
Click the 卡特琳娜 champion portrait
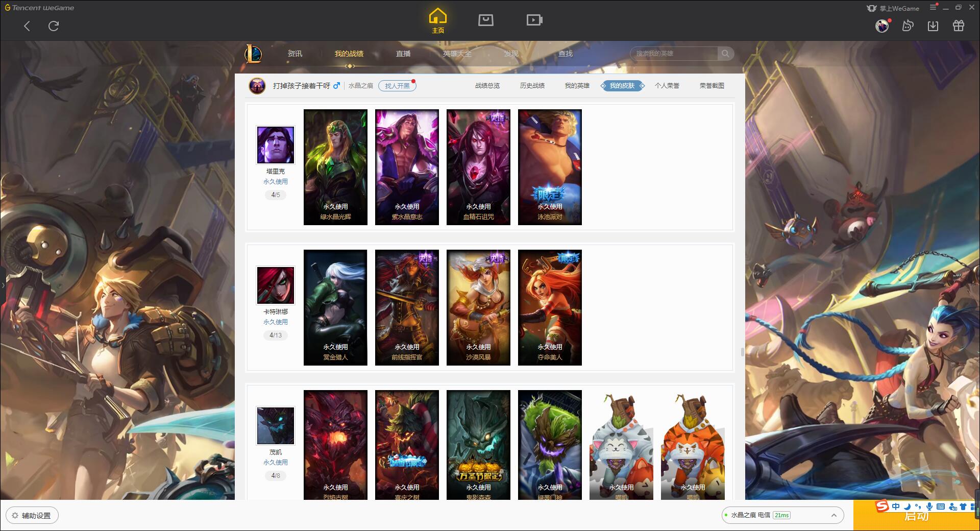pyautogui.click(x=276, y=285)
